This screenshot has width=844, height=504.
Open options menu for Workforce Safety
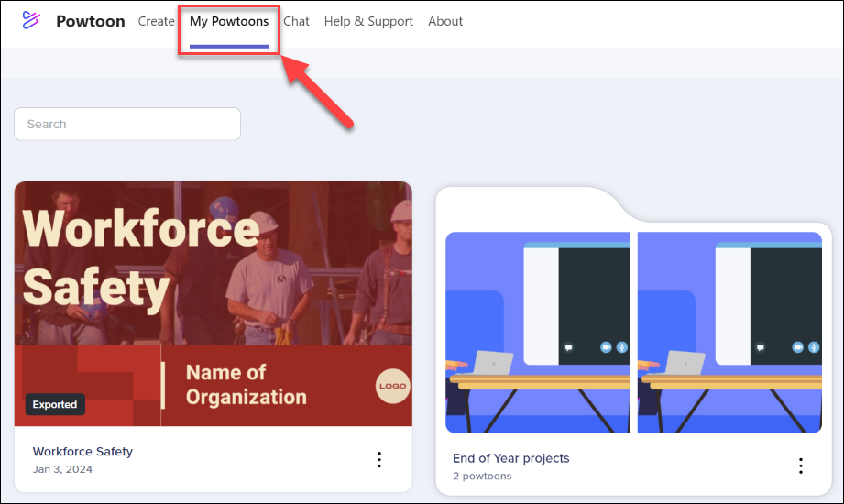click(379, 460)
